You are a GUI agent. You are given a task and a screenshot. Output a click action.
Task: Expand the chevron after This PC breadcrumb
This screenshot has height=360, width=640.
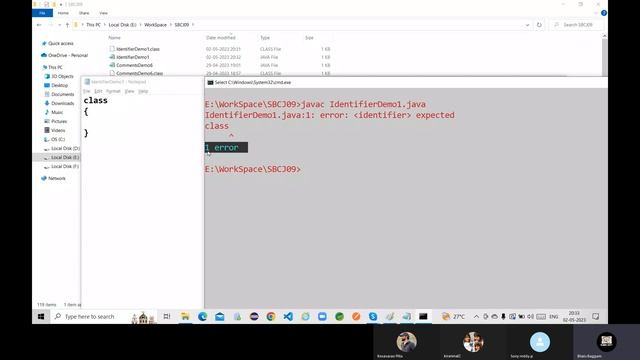[x=104, y=25]
